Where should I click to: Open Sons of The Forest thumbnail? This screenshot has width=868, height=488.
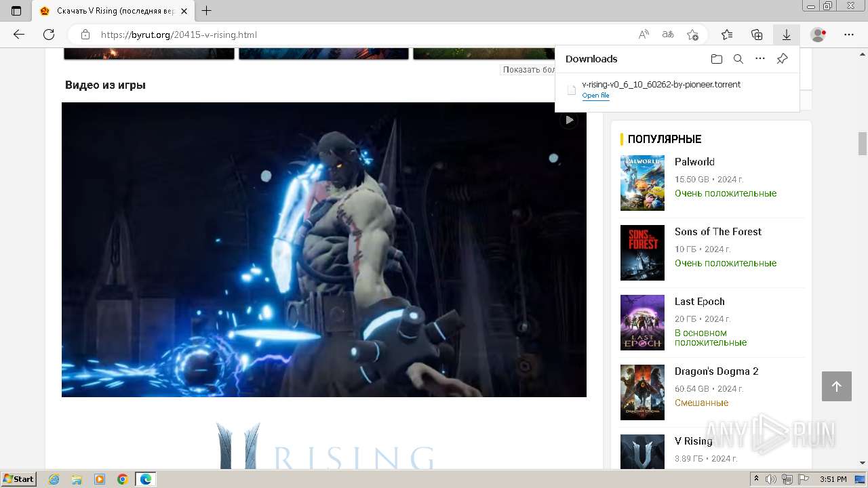point(642,253)
